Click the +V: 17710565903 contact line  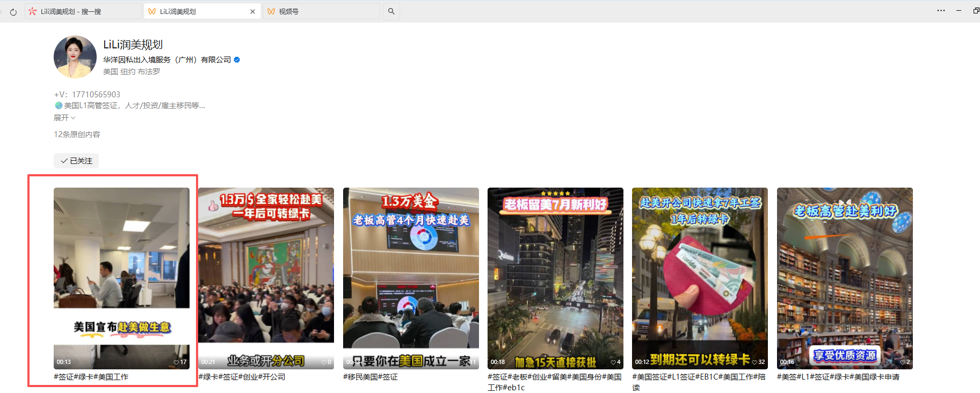87,95
